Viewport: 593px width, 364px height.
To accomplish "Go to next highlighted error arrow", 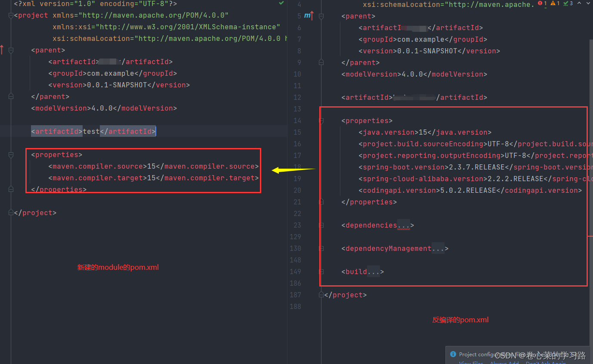I will pos(588,3).
